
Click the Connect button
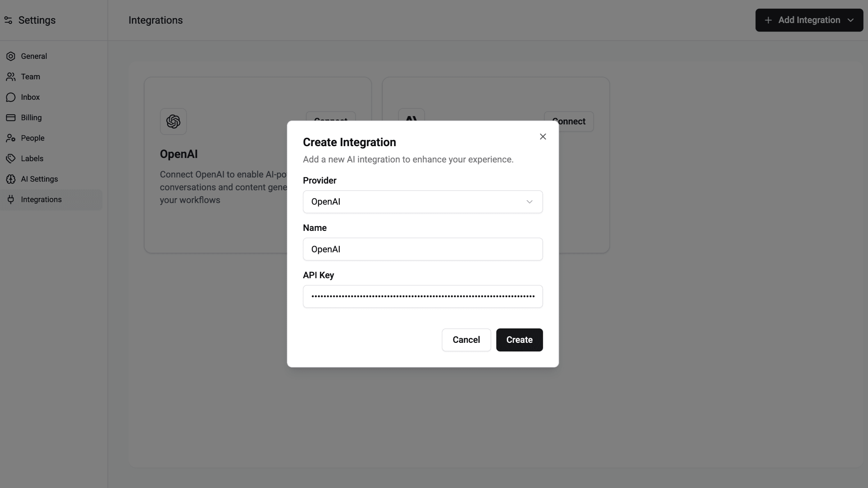click(569, 121)
